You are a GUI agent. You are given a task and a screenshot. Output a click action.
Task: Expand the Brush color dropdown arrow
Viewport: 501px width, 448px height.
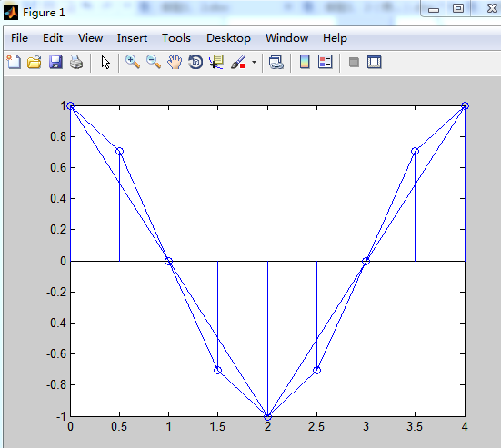[254, 62]
